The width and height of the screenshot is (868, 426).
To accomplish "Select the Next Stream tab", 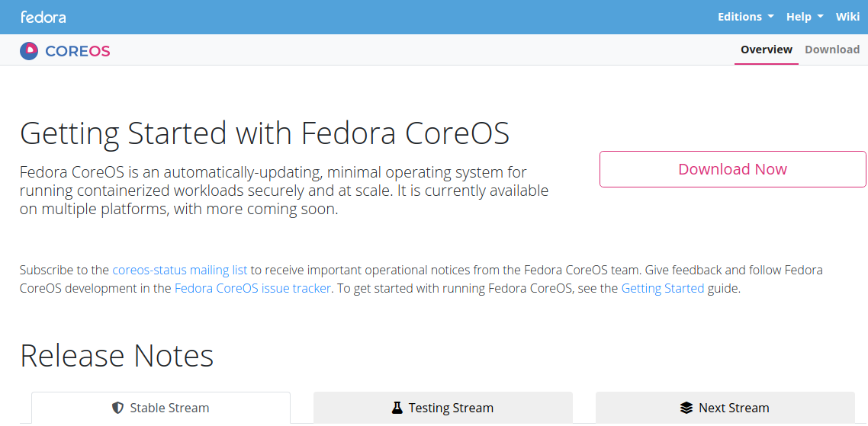I will click(725, 408).
